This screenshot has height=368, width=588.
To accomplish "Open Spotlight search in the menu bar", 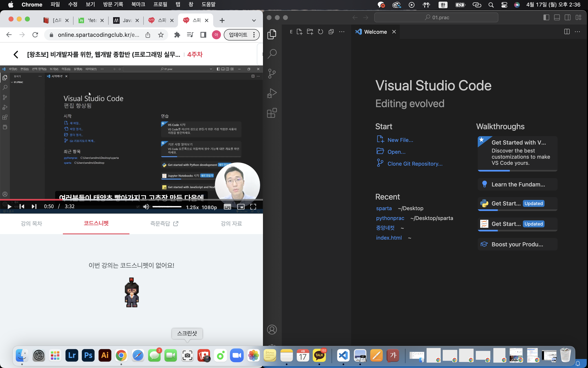I will pyautogui.click(x=491, y=5).
